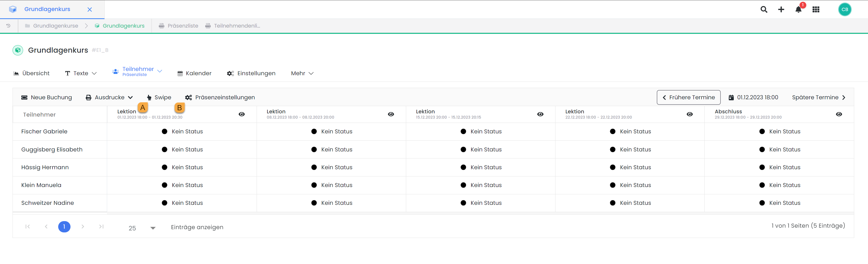Open the 01.12.2023 18:00 date picker
The height and width of the screenshot is (264, 868).
[753, 98]
